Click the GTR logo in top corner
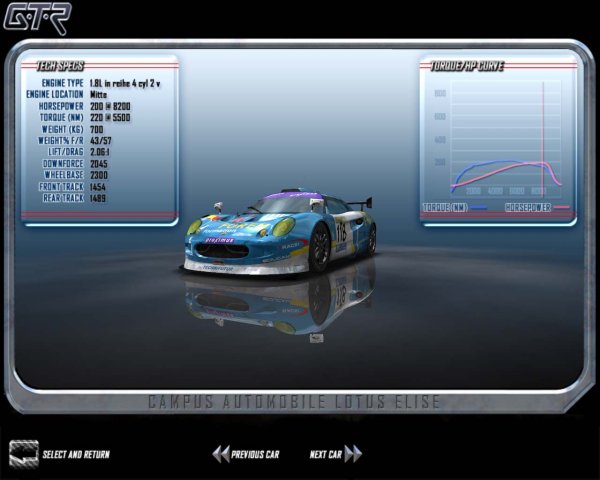 coord(36,18)
